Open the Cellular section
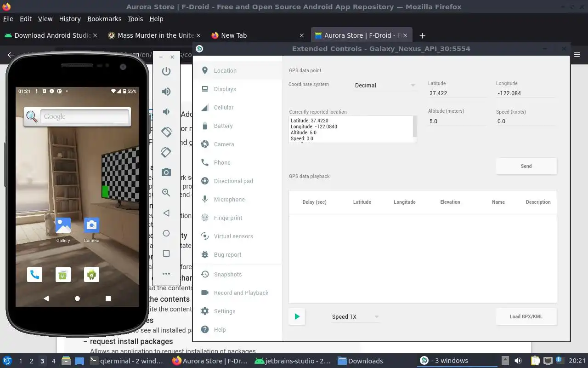 pos(237,107)
